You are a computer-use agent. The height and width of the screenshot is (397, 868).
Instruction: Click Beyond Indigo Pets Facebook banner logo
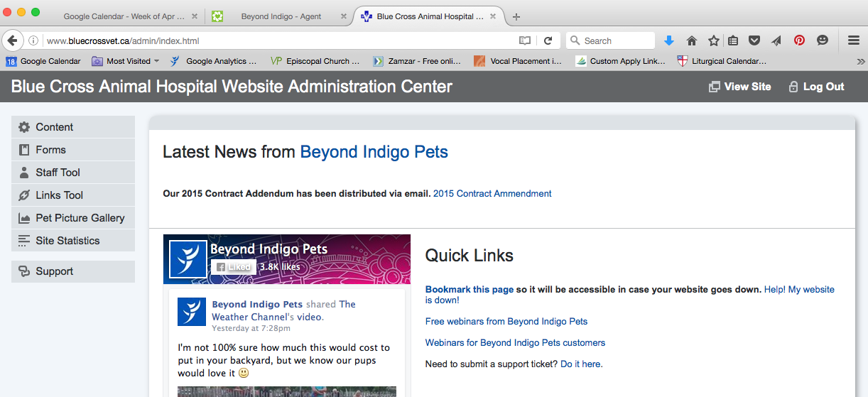tap(188, 259)
